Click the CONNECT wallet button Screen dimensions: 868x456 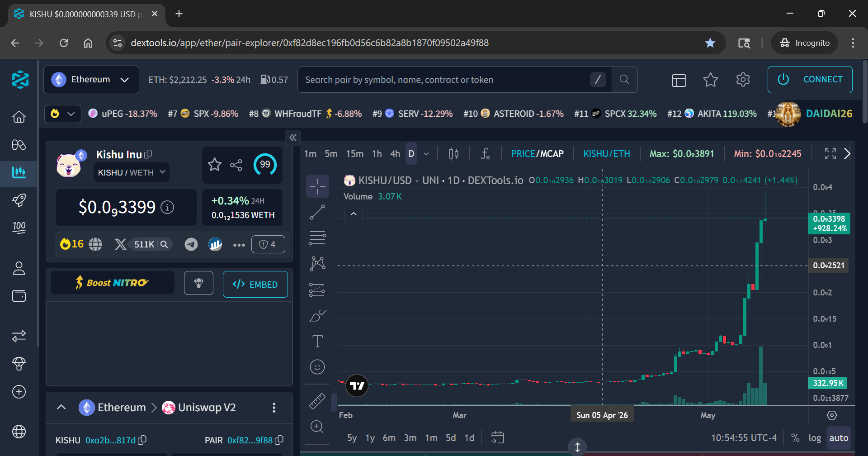(x=810, y=80)
